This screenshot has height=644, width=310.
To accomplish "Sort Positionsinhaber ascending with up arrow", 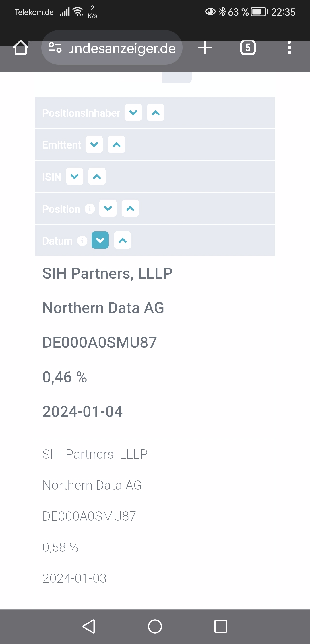I will pyautogui.click(x=156, y=113).
